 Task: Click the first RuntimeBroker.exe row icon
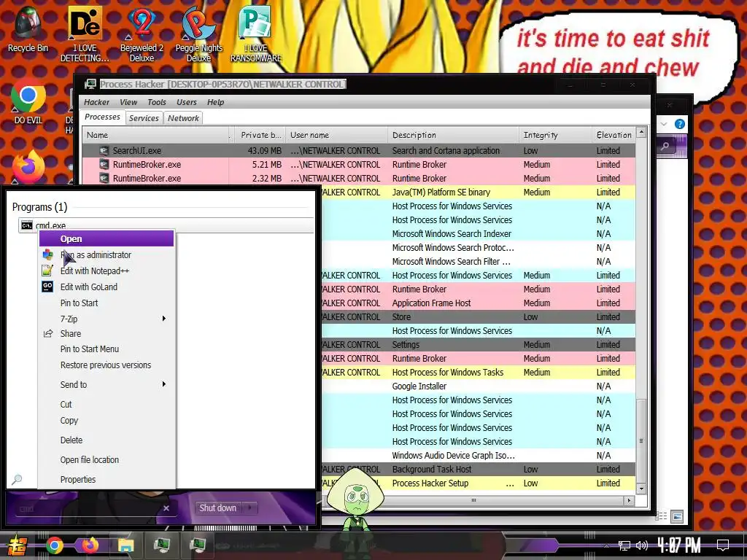point(104,164)
